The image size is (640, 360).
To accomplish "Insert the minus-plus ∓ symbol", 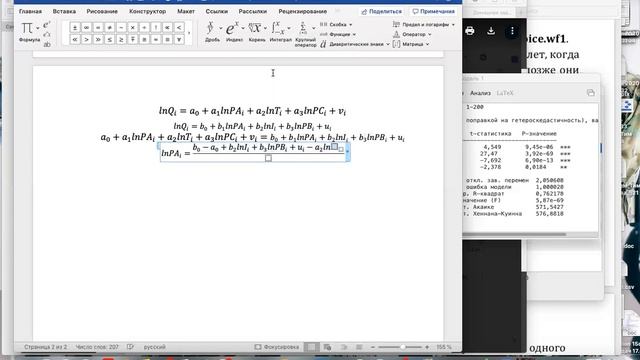I will 133,40.
